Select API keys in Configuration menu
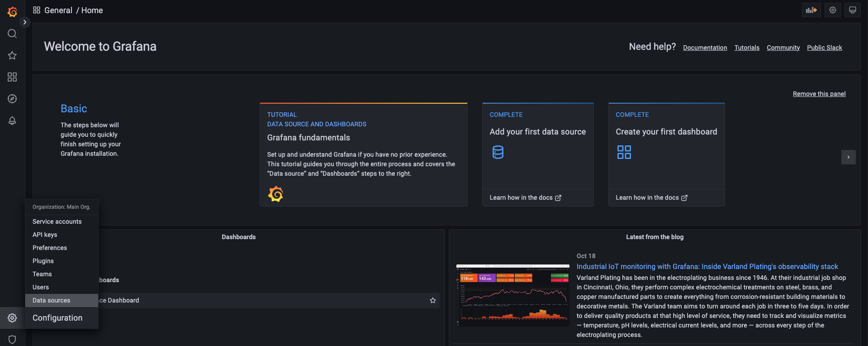Image resolution: width=868 pixels, height=346 pixels. tap(62, 235)
